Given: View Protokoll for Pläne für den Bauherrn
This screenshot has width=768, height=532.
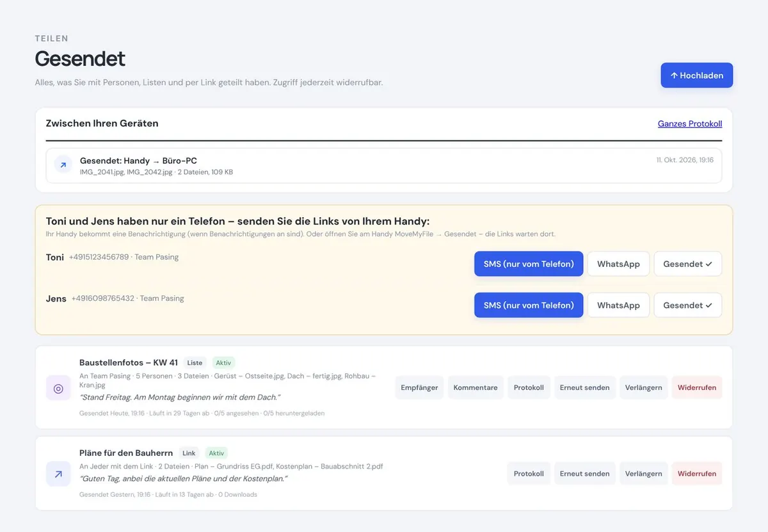Looking at the screenshot, I should [x=529, y=474].
